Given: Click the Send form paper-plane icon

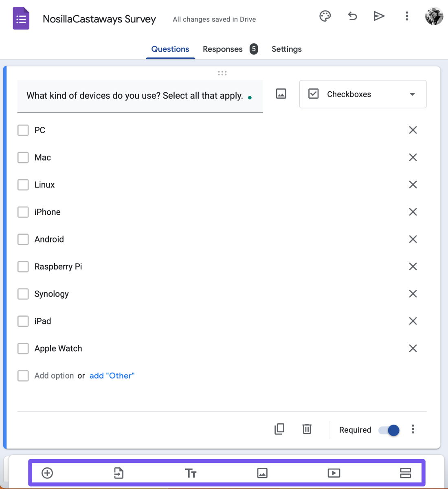Looking at the screenshot, I should pos(379,16).
